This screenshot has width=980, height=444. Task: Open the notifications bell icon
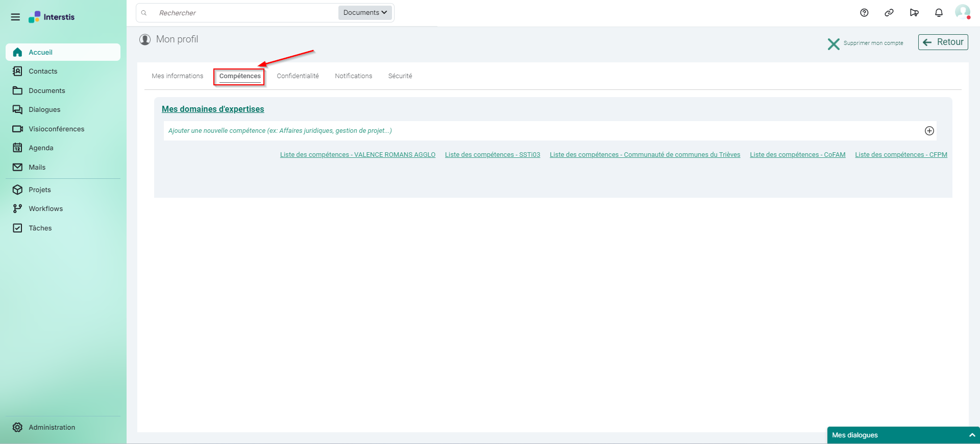tap(939, 13)
